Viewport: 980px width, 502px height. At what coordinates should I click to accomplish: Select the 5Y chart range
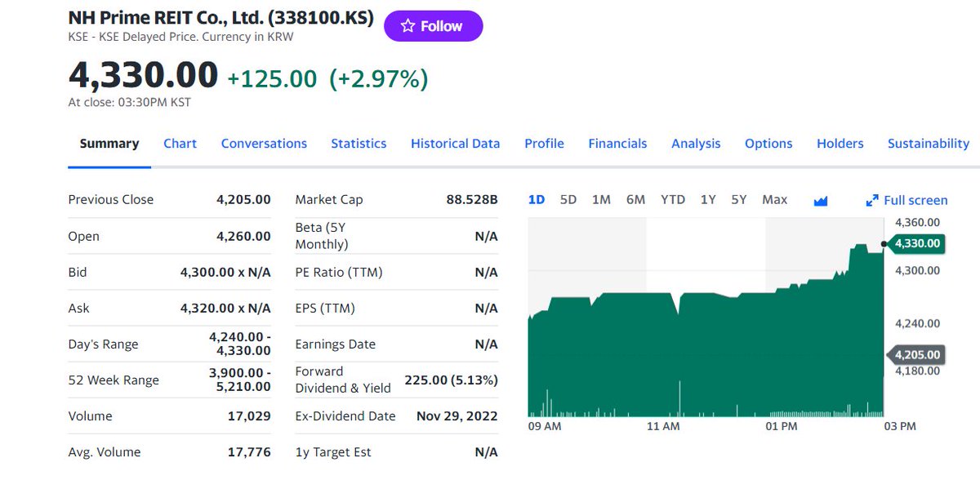(x=739, y=200)
